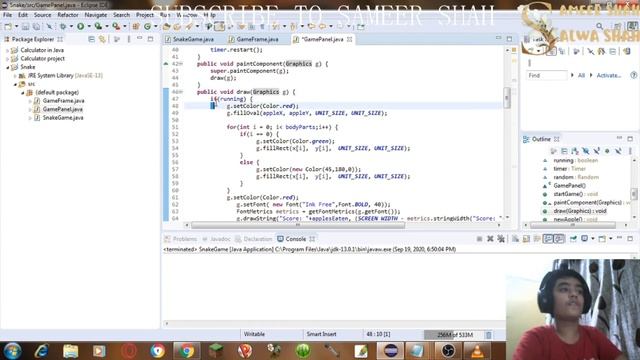The width and height of the screenshot is (640, 360).
Task: Switch to SnakeGame.java editor tab
Action: (193, 39)
